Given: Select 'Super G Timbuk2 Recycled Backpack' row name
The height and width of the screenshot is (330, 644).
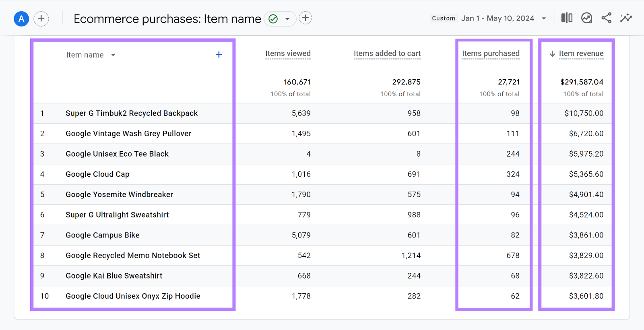Looking at the screenshot, I should click(132, 113).
